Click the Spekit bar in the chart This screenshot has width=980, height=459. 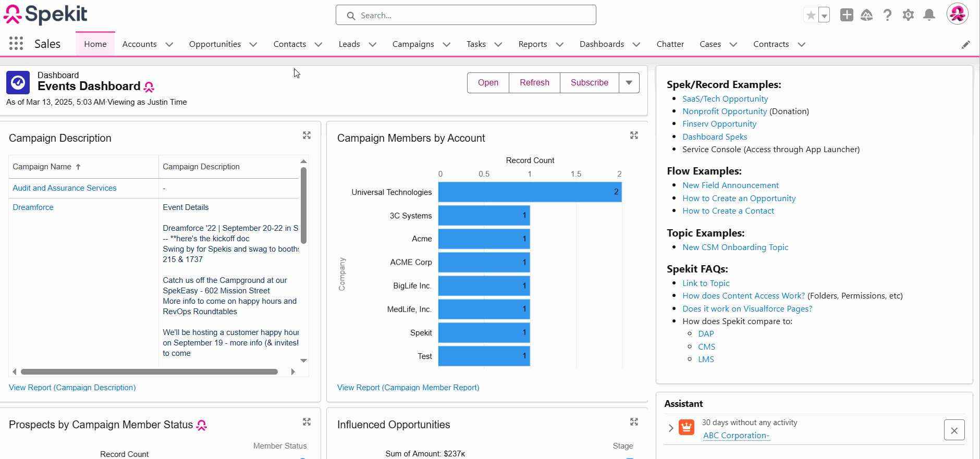click(x=484, y=332)
